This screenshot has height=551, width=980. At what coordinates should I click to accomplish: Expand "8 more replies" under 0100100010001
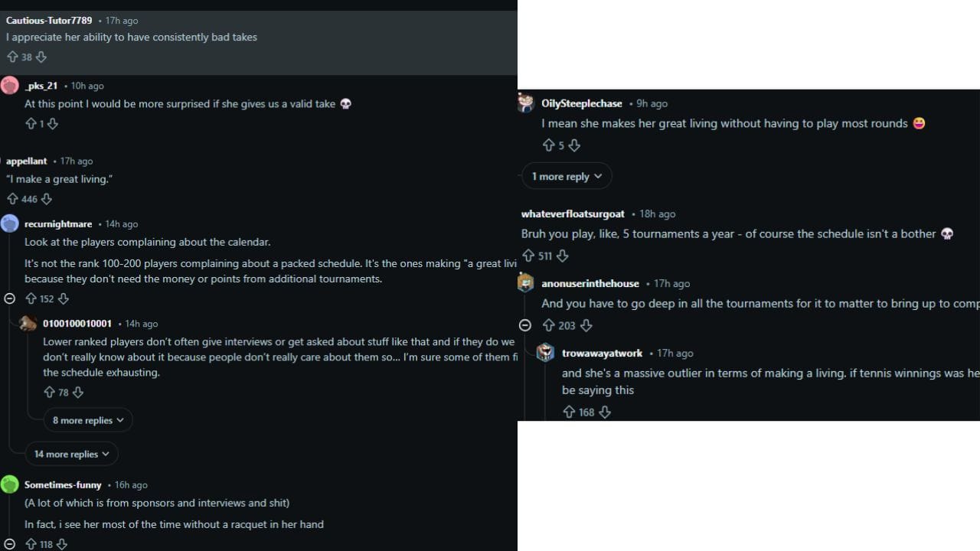click(87, 419)
